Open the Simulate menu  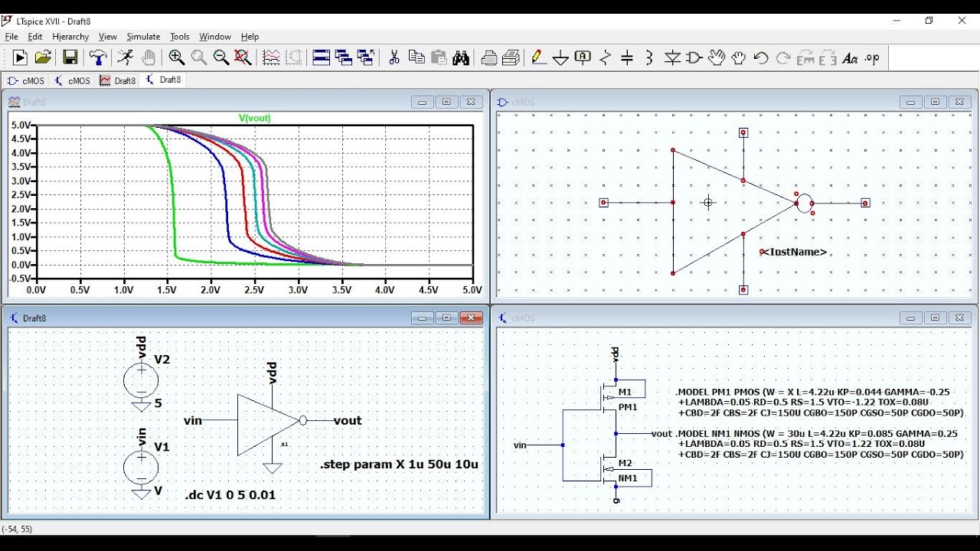[143, 36]
